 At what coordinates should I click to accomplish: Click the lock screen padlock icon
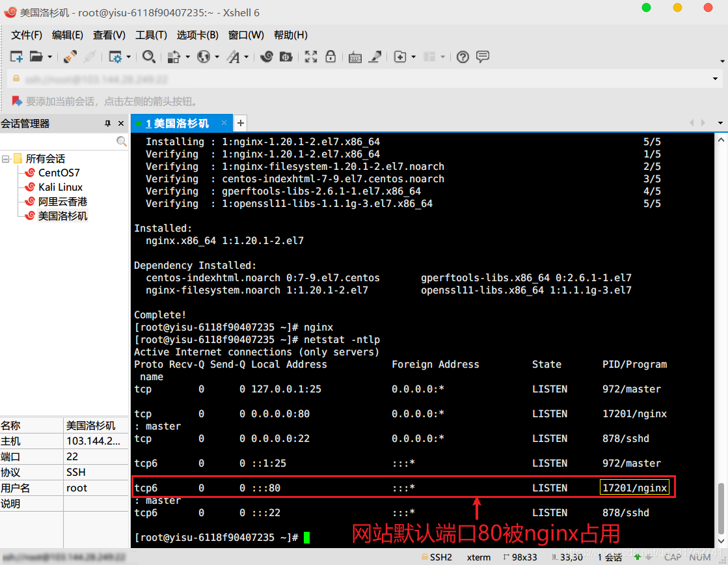[x=330, y=57]
